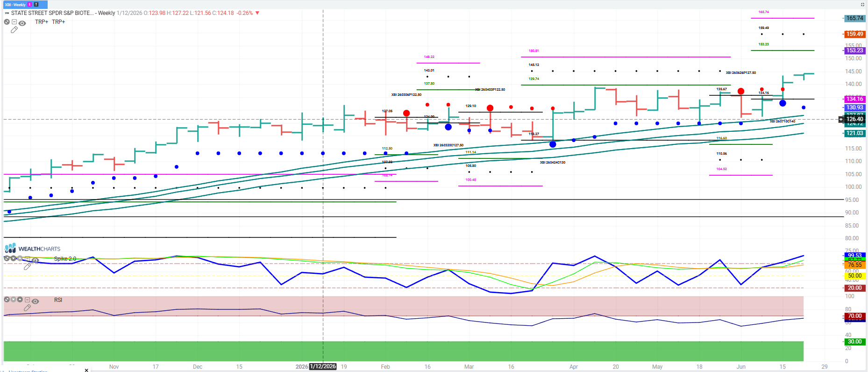Edit RSI settings with pencil icon

click(x=28, y=308)
